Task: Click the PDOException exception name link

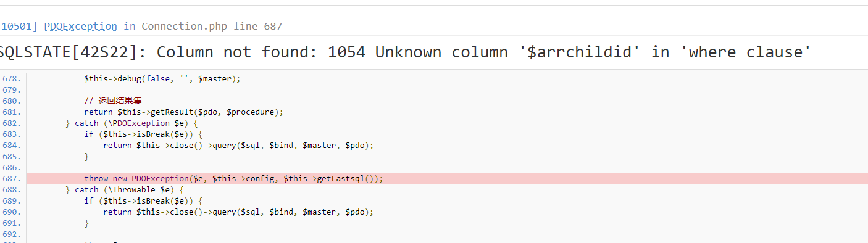Action: coord(80,26)
